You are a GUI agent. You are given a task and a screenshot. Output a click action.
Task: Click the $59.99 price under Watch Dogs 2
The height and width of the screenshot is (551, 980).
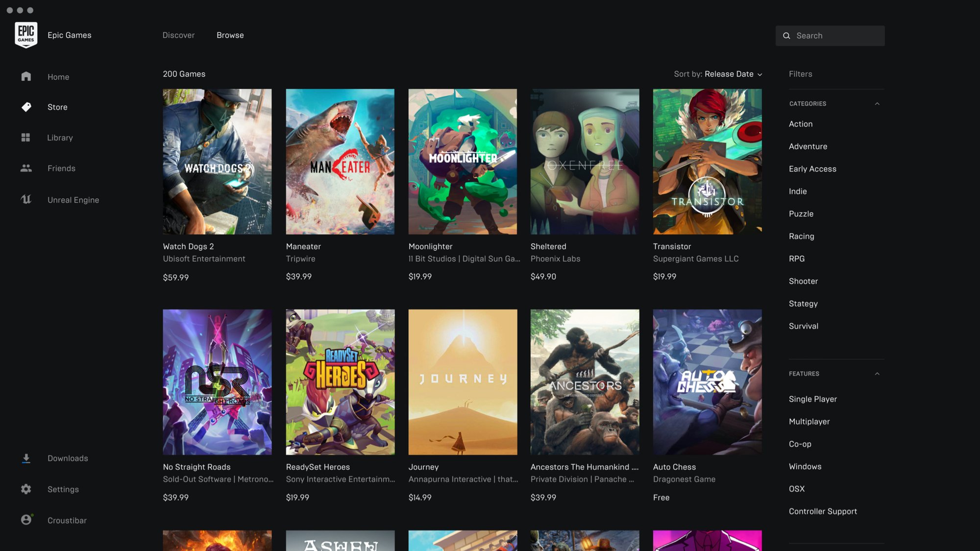pyautogui.click(x=176, y=277)
